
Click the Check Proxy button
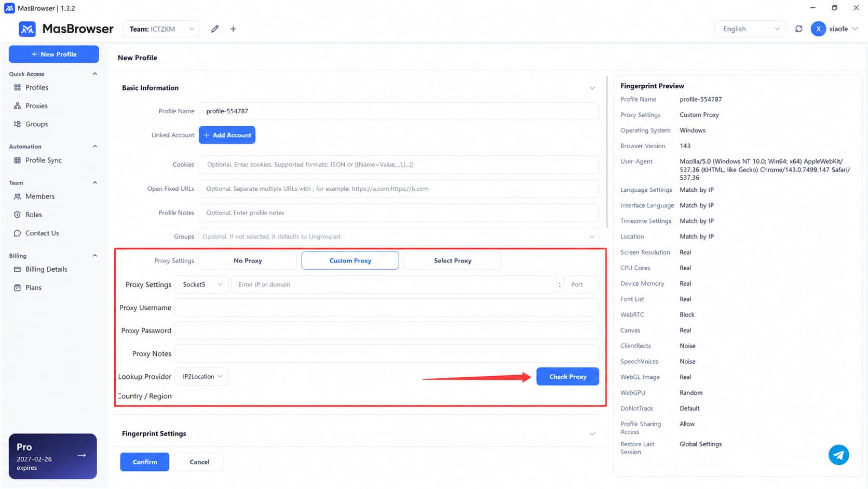[x=567, y=376]
